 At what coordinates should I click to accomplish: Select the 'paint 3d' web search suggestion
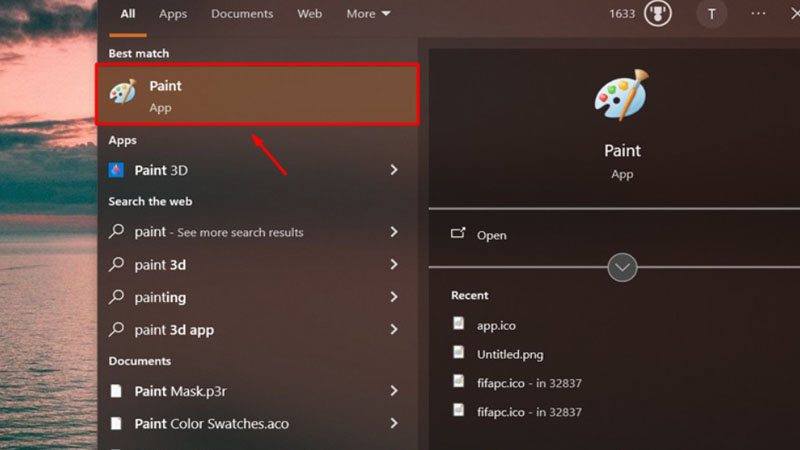coord(160,265)
